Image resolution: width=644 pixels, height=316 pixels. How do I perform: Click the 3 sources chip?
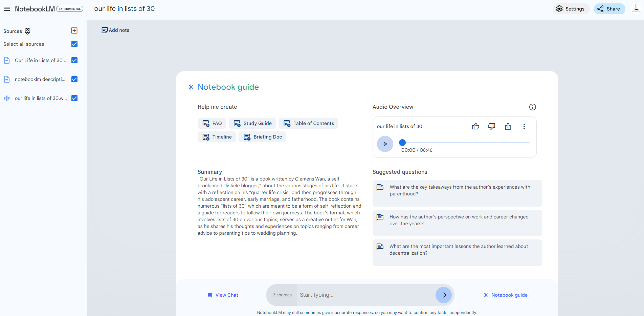(x=282, y=295)
